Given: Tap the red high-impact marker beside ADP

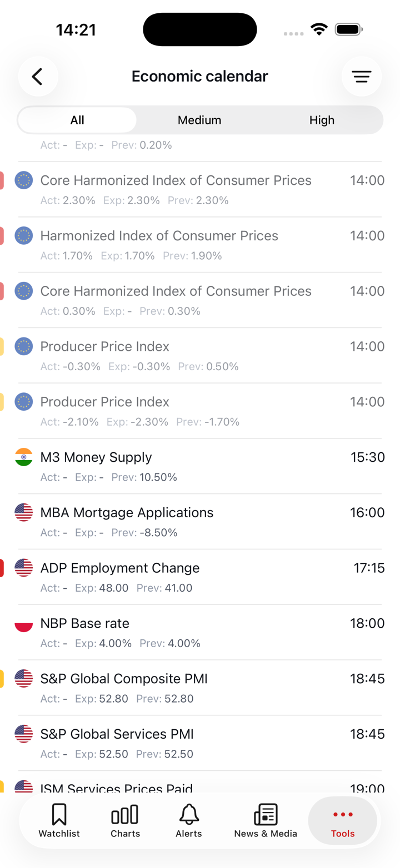Looking at the screenshot, I should point(2,568).
